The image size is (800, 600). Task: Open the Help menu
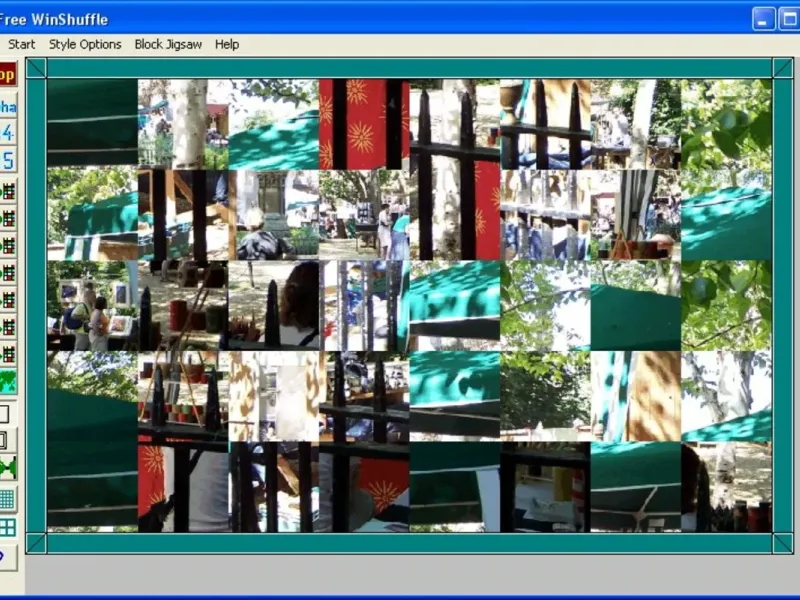tap(227, 44)
